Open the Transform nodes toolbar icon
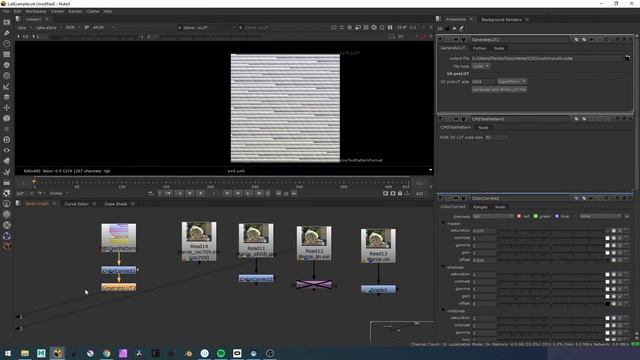This screenshot has width=640, height=360. [7, 107]
